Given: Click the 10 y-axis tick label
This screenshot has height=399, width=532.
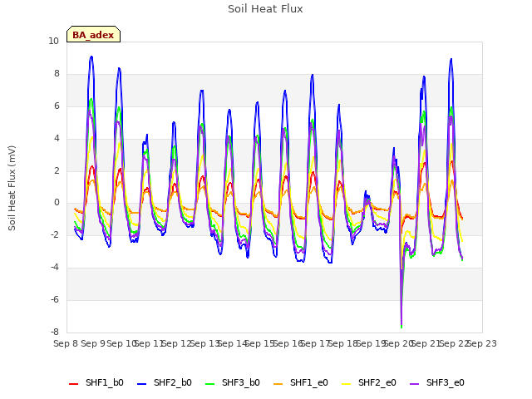Looking at the screenshot, I should (x=53, y=42).
